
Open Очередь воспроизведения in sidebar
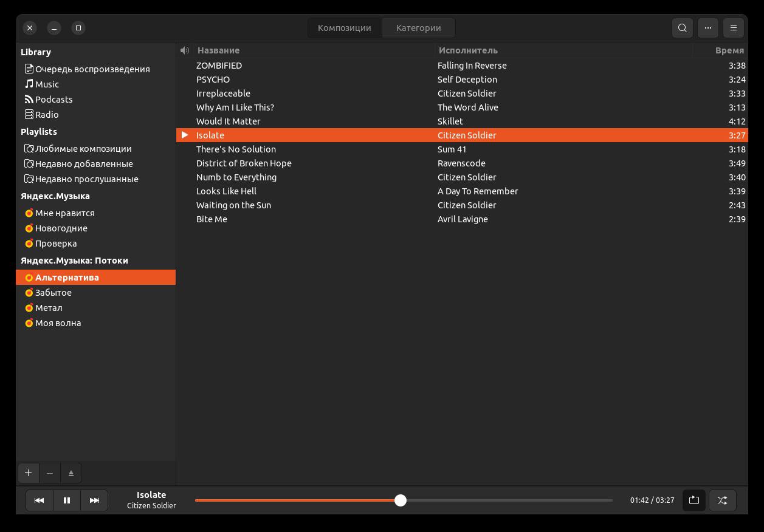[x=95, y=69]
